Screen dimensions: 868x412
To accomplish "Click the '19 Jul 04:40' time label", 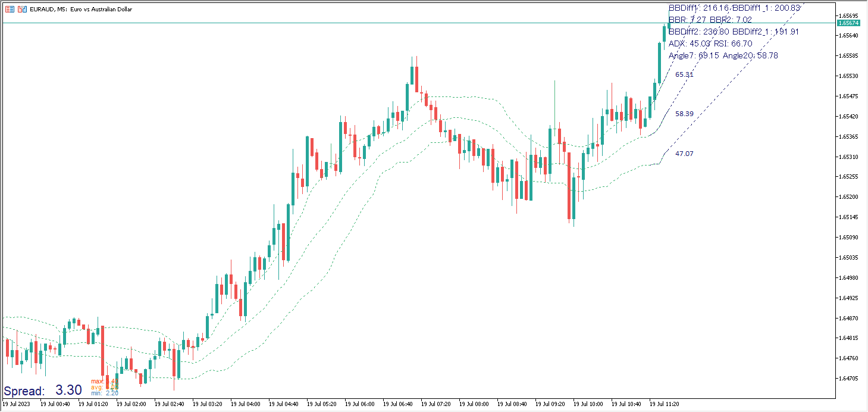I will point(283,404).
